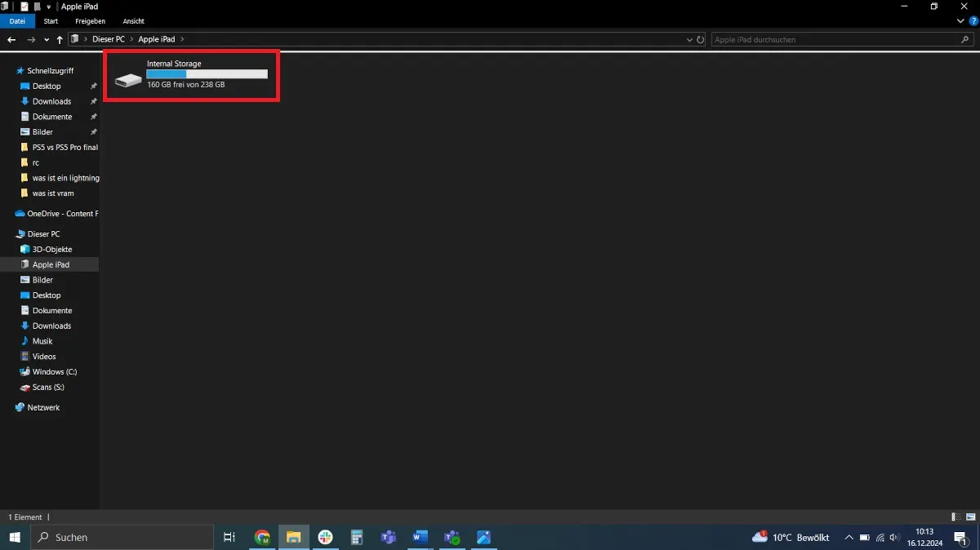This screenshot has width=980, height=550.
Task: Click Apple iPad breadcrumb in address bar
Action: (x=156, y=39)
